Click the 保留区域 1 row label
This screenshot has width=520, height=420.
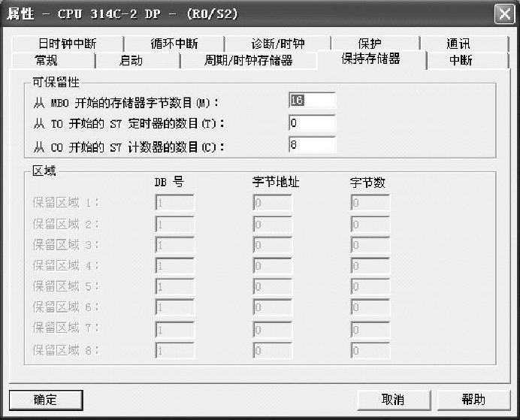[65, 203]
